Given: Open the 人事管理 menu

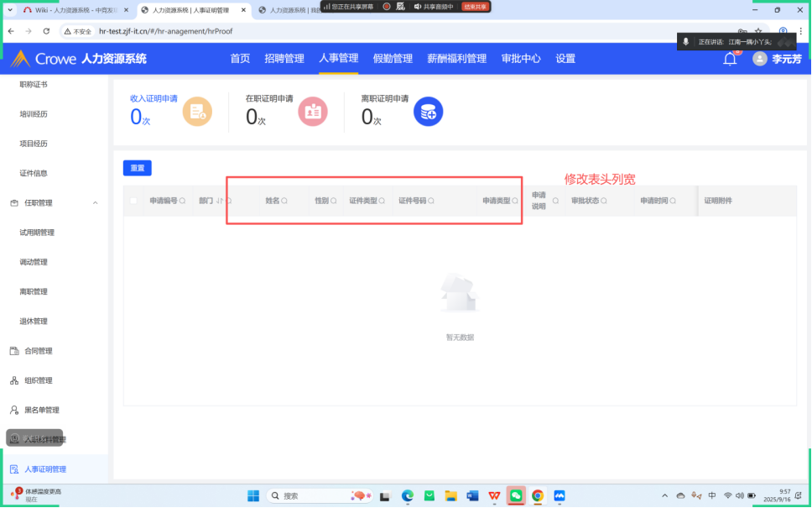Looking at the screenshot, I should pyautogui.click(x=339, y=59).
